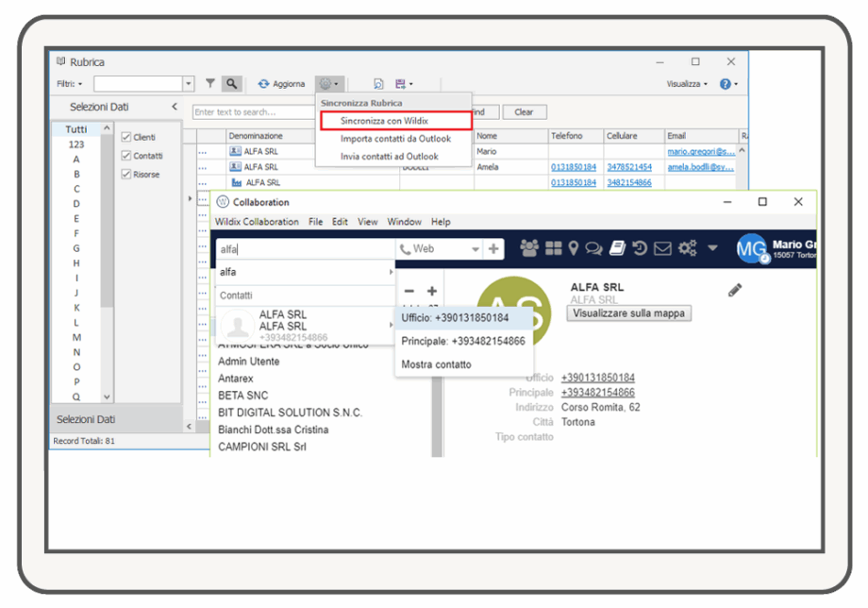Click the search field containing 'alfa'

coord(305,249)
